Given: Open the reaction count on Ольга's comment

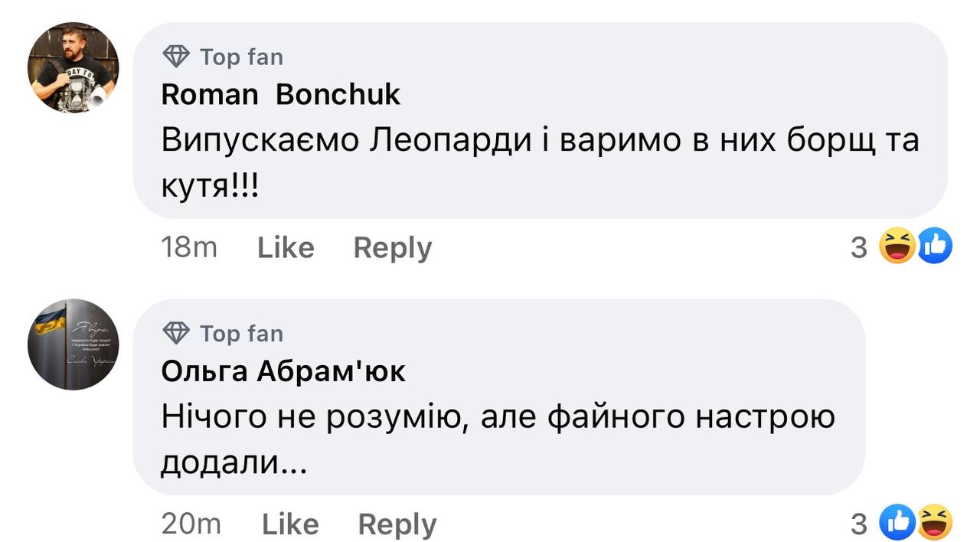Looking at the screenshot, I should point(859,524).
